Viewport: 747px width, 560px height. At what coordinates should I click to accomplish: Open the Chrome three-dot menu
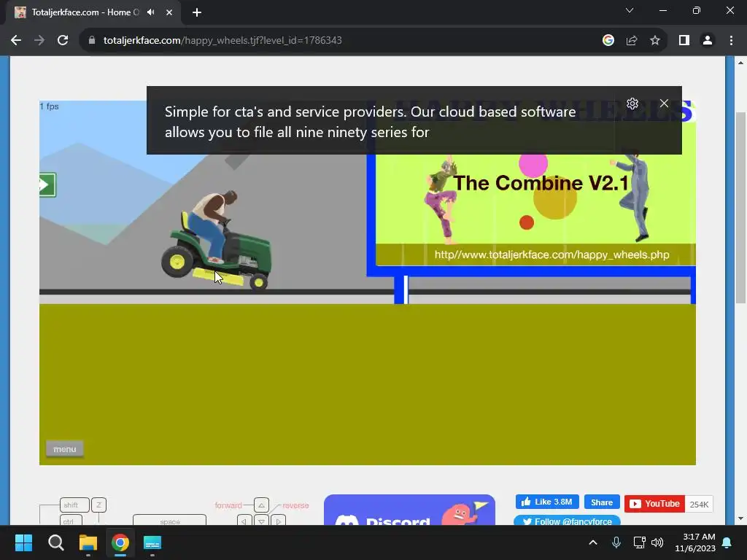[x=731, y=41]
